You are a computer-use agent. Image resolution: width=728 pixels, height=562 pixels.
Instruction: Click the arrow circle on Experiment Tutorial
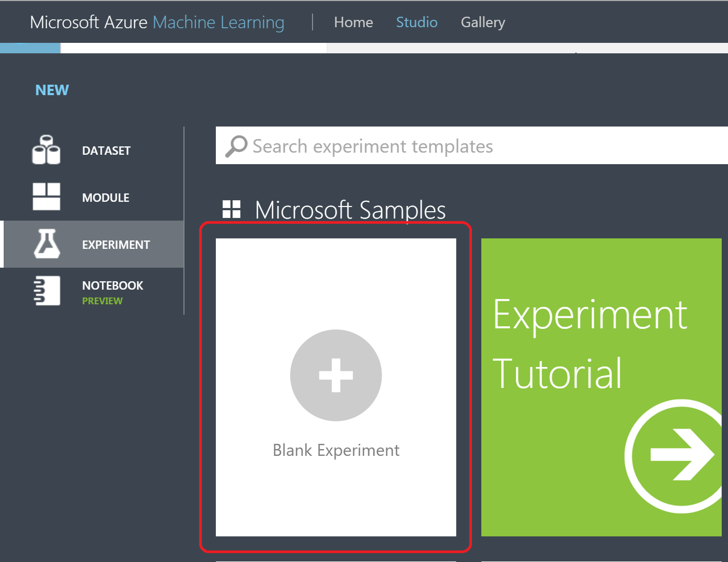674,456
